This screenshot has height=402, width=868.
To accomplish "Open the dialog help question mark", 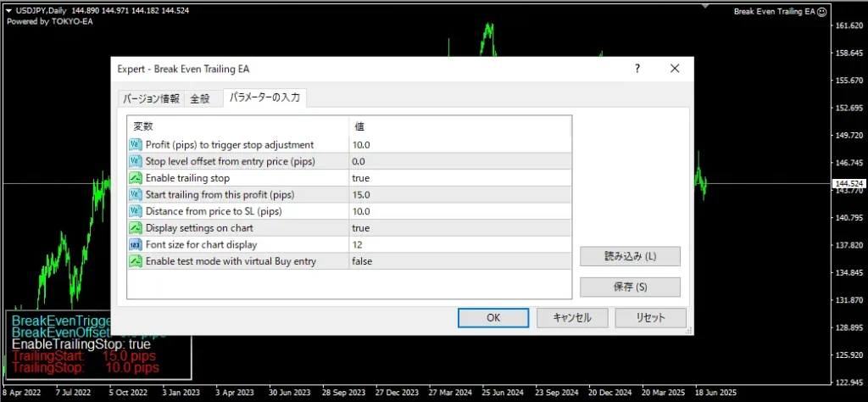I will pyautogui.click(x=637, y=69).
